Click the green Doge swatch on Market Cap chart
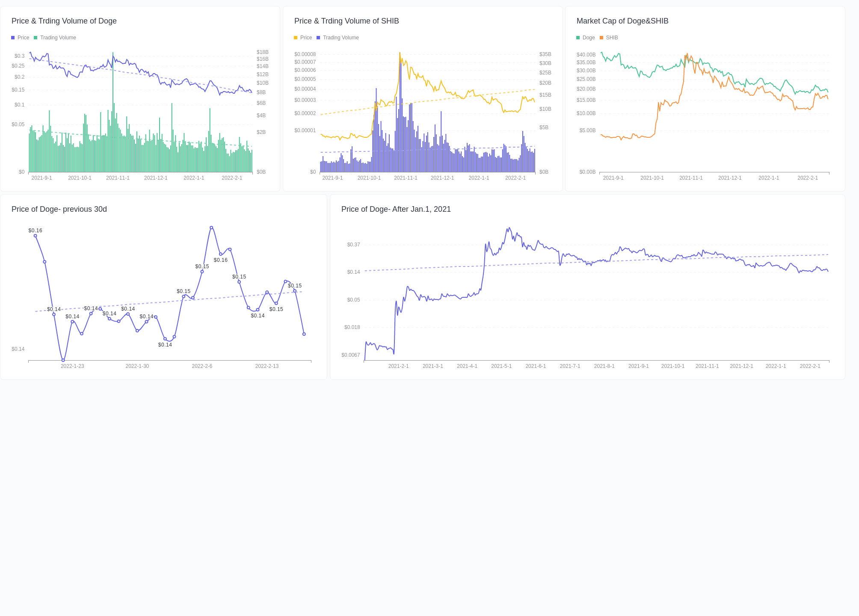 (x=578, y=38)
